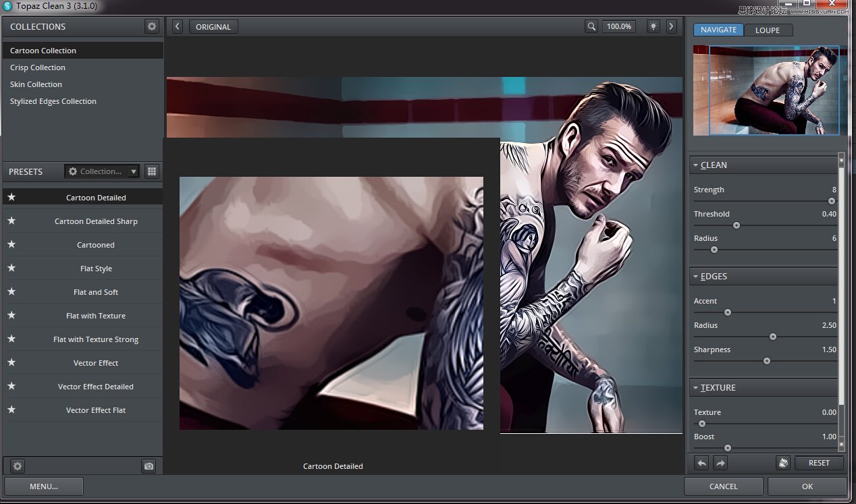
Task: Click the undo arrow icon
Action: pos(702,463)
